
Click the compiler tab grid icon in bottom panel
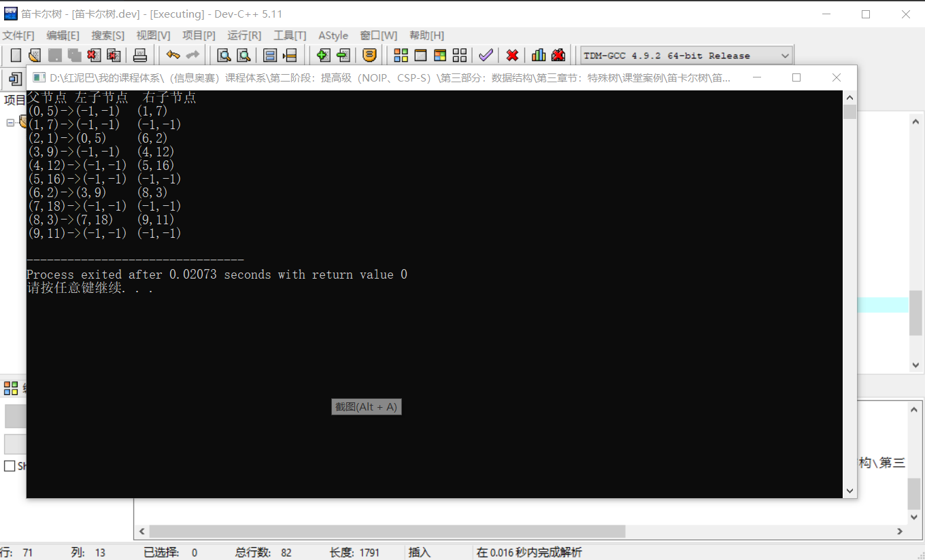pyautogui.click(x=11, y=389)
